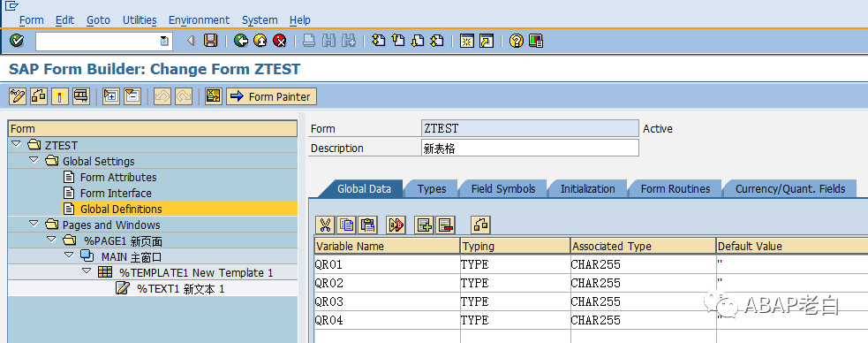The width and height of the screenshot is (868, 343).
Task: Switch to the Form Routines tab
Action: click(x=676, y=189)
